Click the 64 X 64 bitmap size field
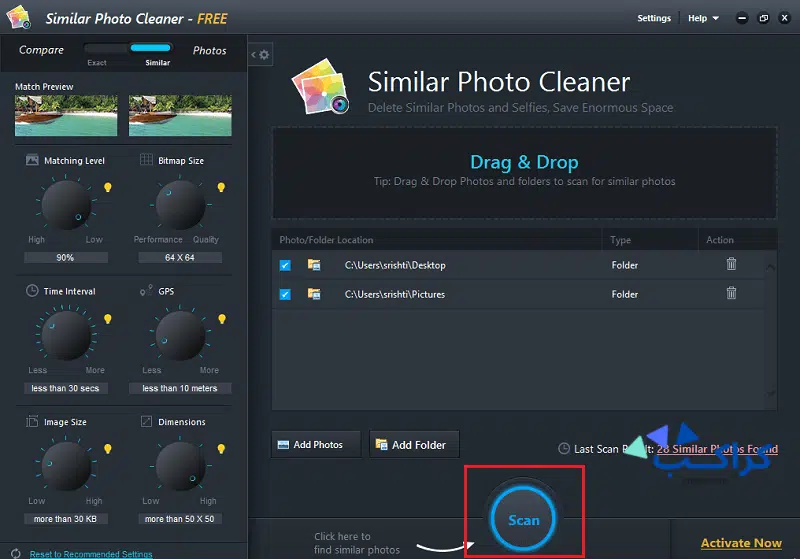Screen dimensions: 800x559 tap(180, 258)
